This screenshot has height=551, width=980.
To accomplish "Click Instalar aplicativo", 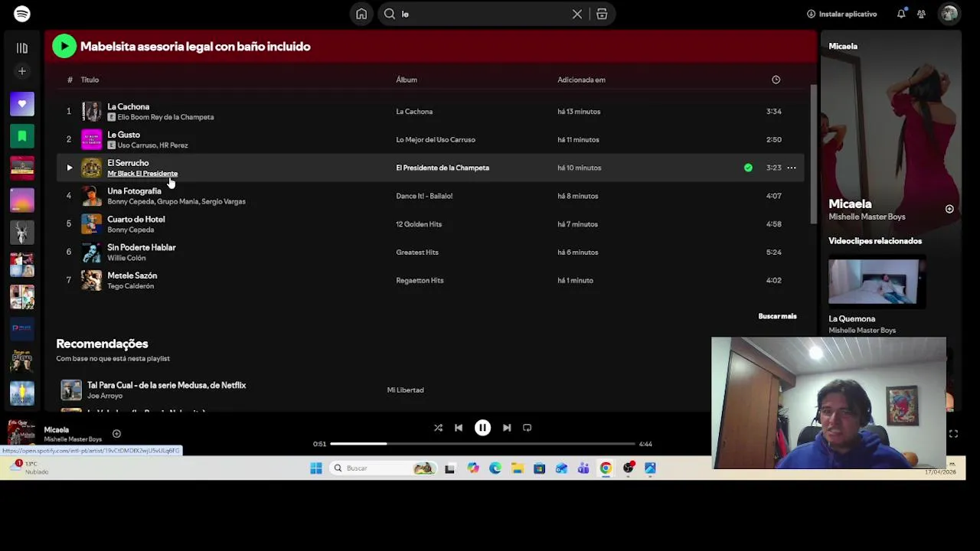I will click(841, 14).
